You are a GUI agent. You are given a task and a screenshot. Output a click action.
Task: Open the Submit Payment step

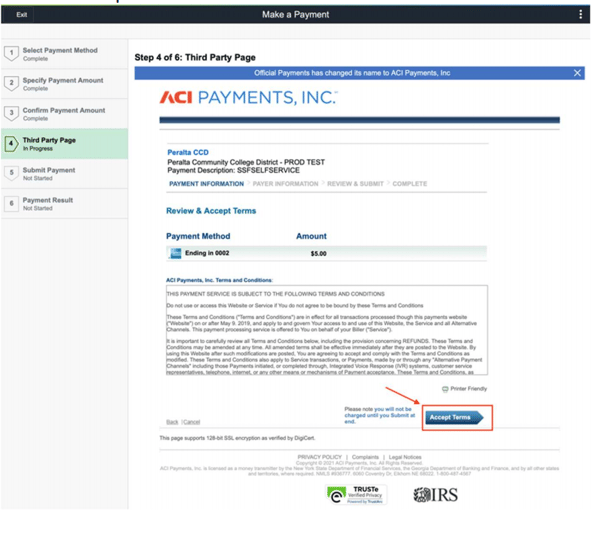64,174
